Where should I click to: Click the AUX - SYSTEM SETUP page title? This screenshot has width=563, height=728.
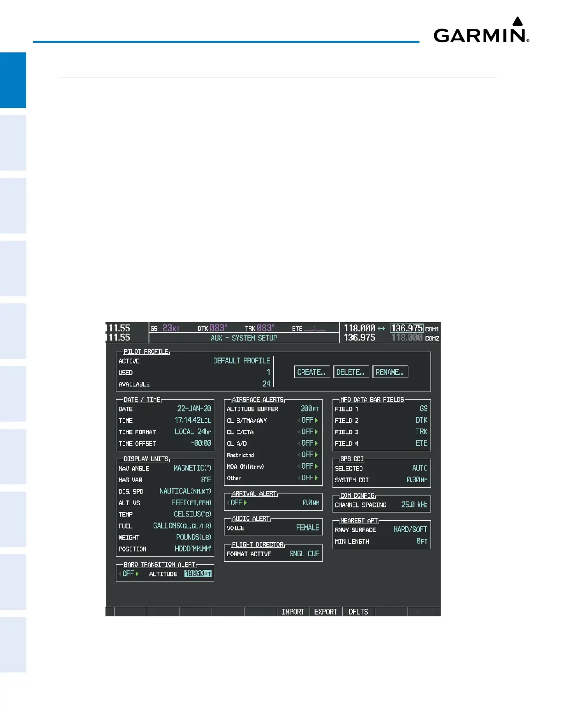[244, 338]
